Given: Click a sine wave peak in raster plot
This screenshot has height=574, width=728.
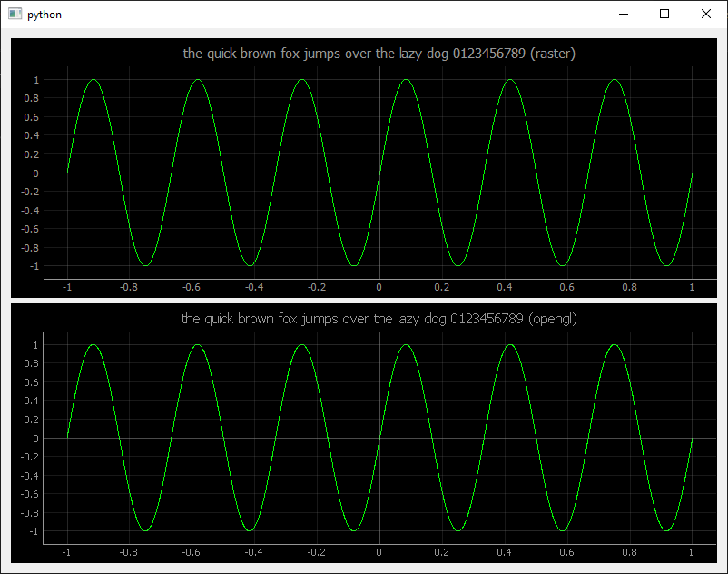Looking at the screenshot, I should [x=93, y=81].
